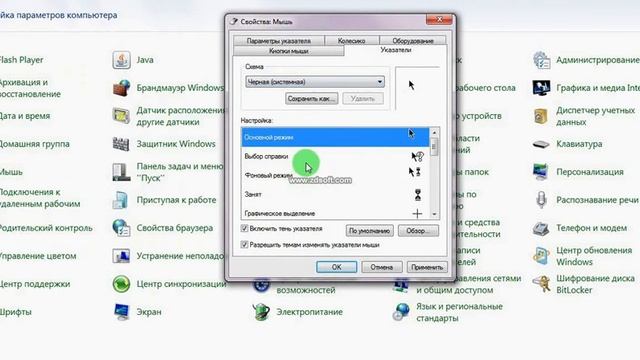
Task: Click the pointer list scroll up arrow
Action: coord(434,133)
